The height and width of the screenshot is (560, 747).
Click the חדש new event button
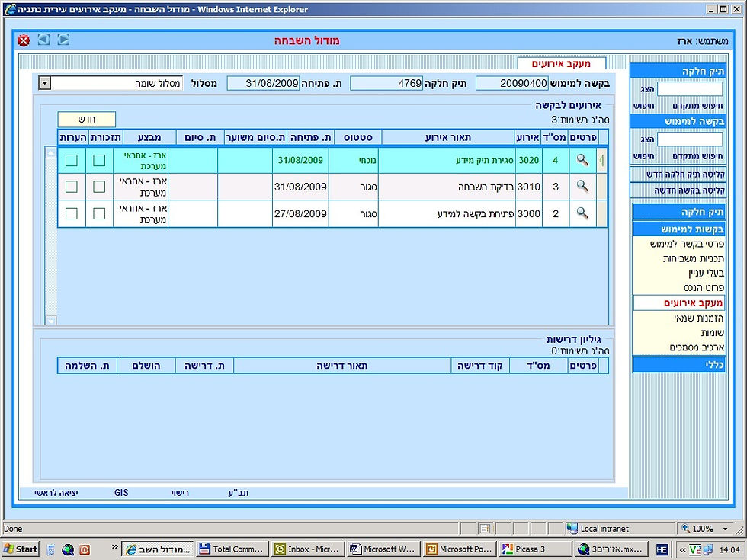[x=87, y=119]
